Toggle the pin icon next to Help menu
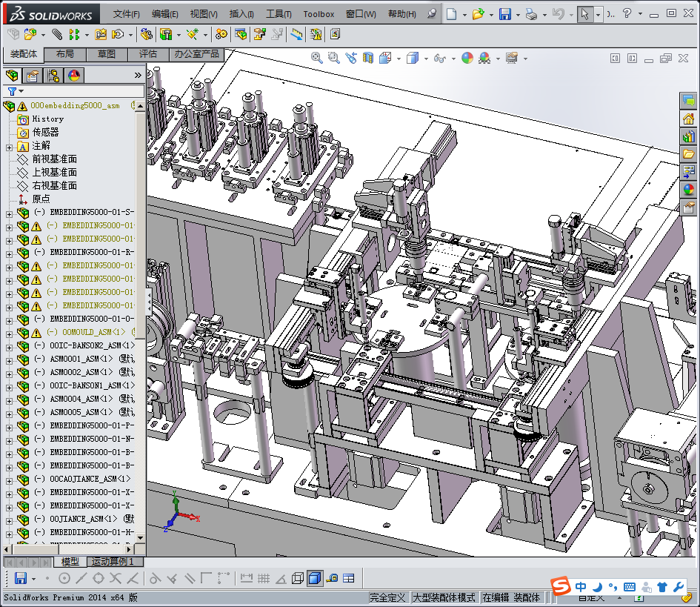The width and height of the screenshot is (700, 607). (x=432, y=14)
